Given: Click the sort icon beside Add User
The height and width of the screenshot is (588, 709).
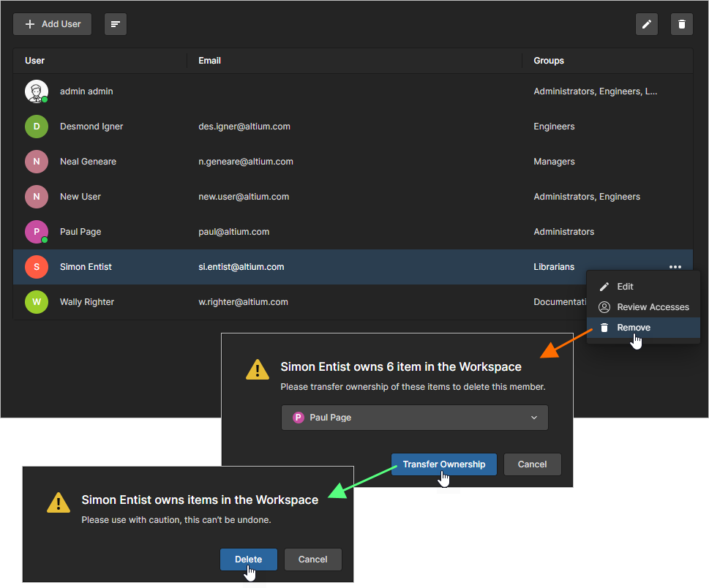Looking at the screenshot, I should pos(115,24).
